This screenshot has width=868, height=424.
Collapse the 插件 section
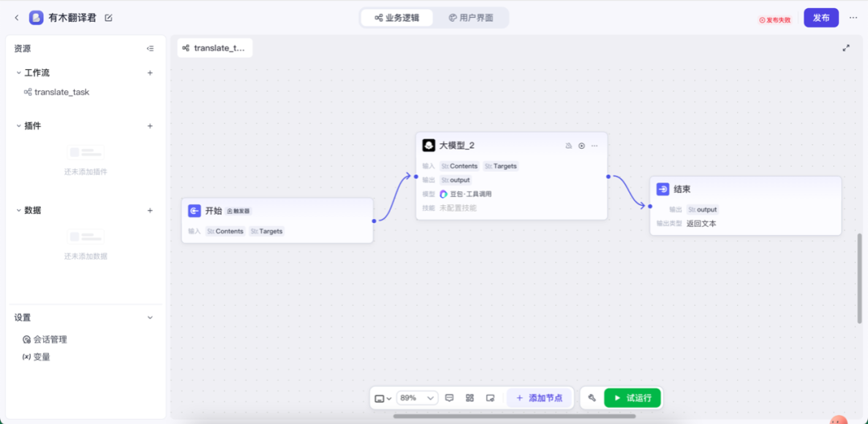click(x=18, y=126)
